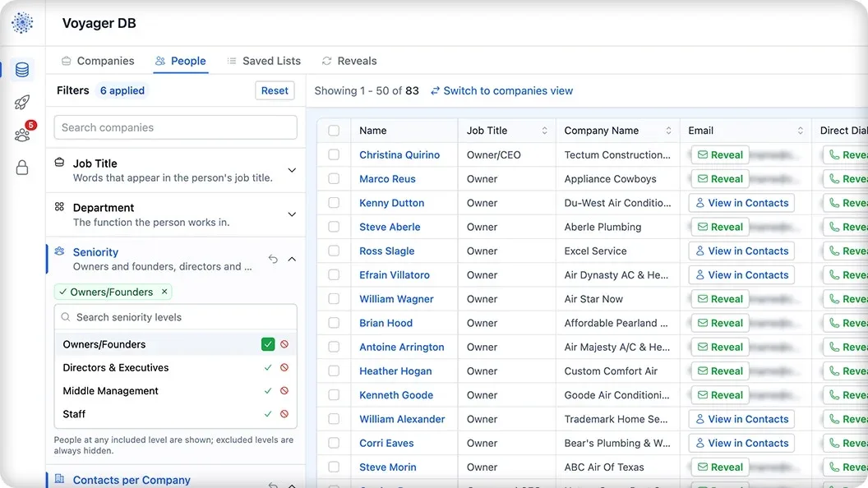Switch to companies view link
Viewport: 868px width, 488px height.
[502, 90]
